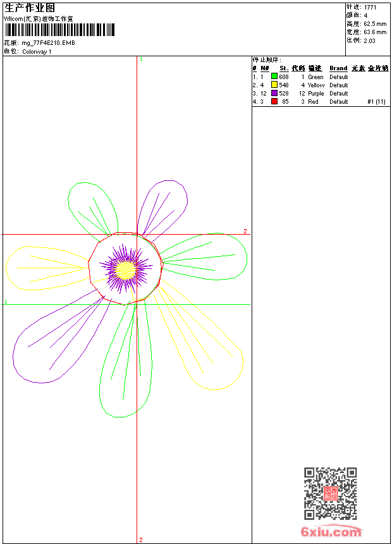Click the Colorway 1 label
392x544 pixels.
tap(37, 51)
